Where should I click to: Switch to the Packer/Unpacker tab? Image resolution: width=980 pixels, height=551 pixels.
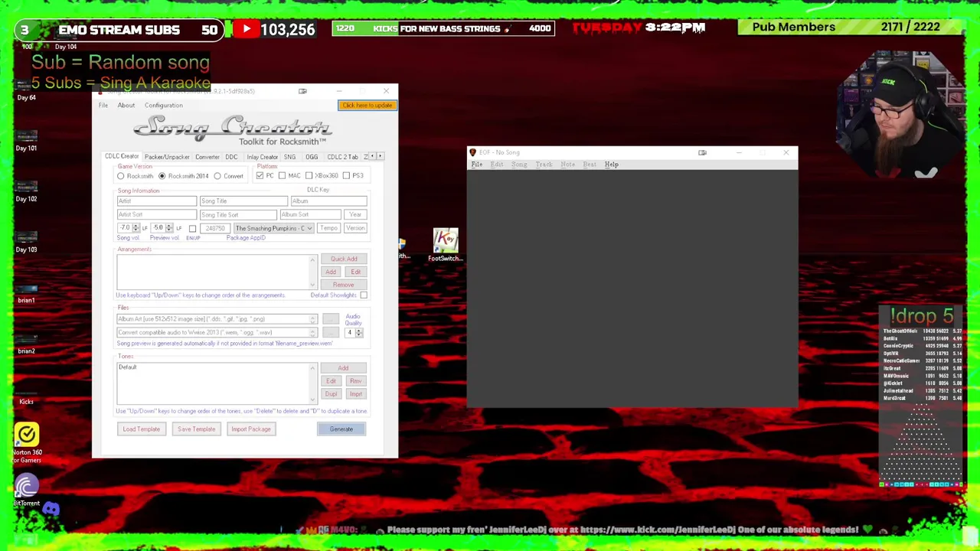click(x=167, y=157)
